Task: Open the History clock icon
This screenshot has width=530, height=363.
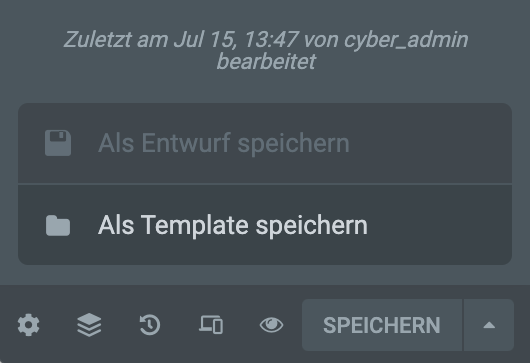Action: [x=150, y=325]
